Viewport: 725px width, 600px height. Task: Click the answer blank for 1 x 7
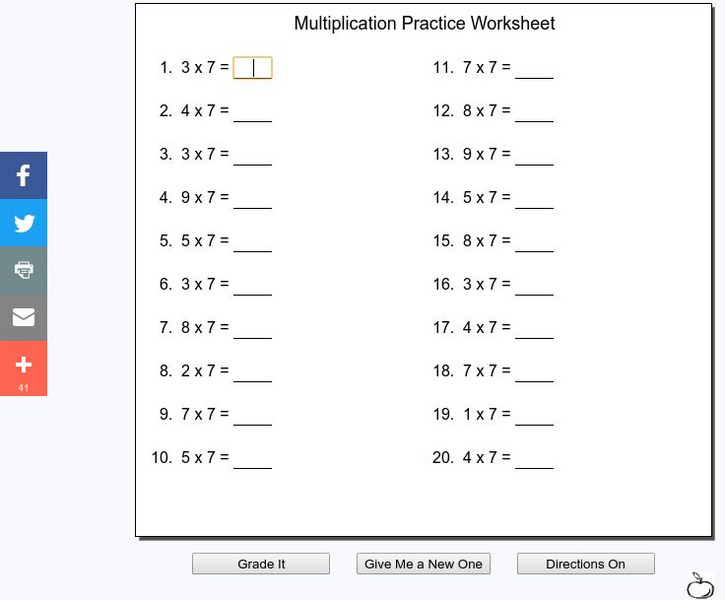[x=534, y=415]
